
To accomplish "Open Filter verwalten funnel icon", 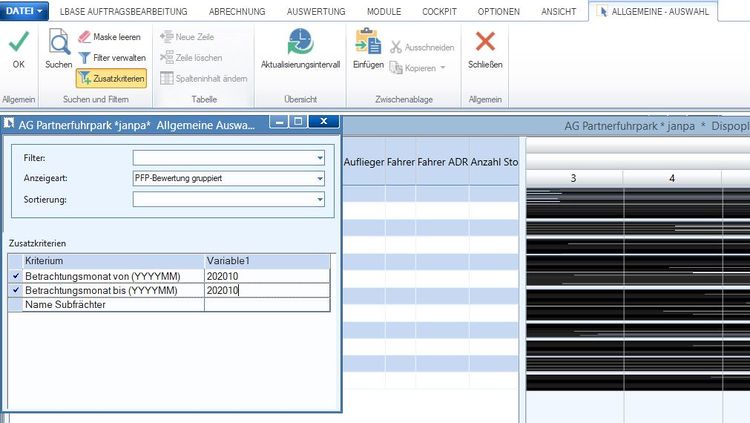I will click(84, 58).
